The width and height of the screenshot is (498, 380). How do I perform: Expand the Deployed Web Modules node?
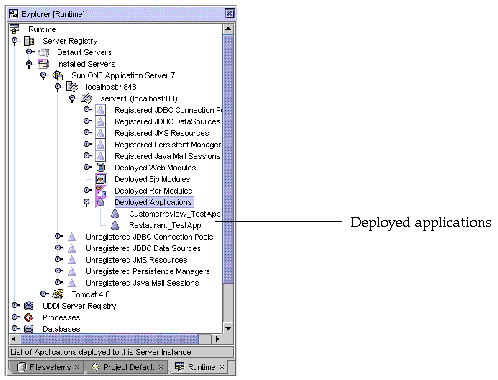point(87,167)
